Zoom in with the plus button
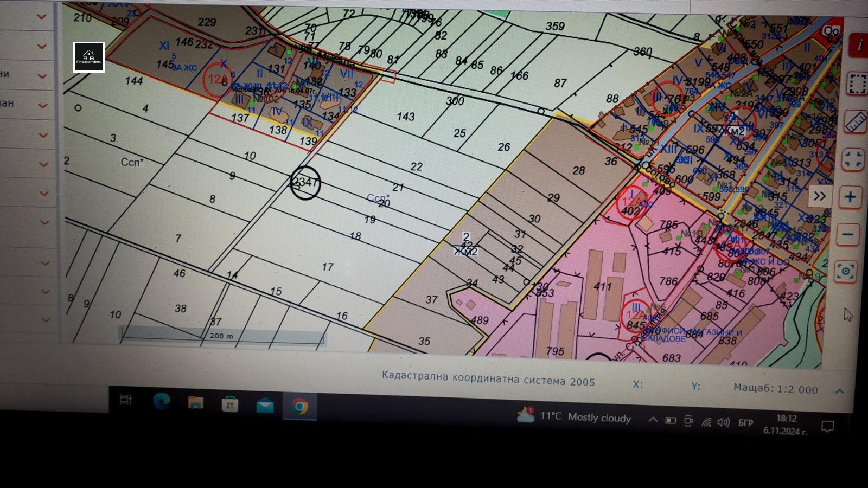868x488 pixels. (850, 197)
